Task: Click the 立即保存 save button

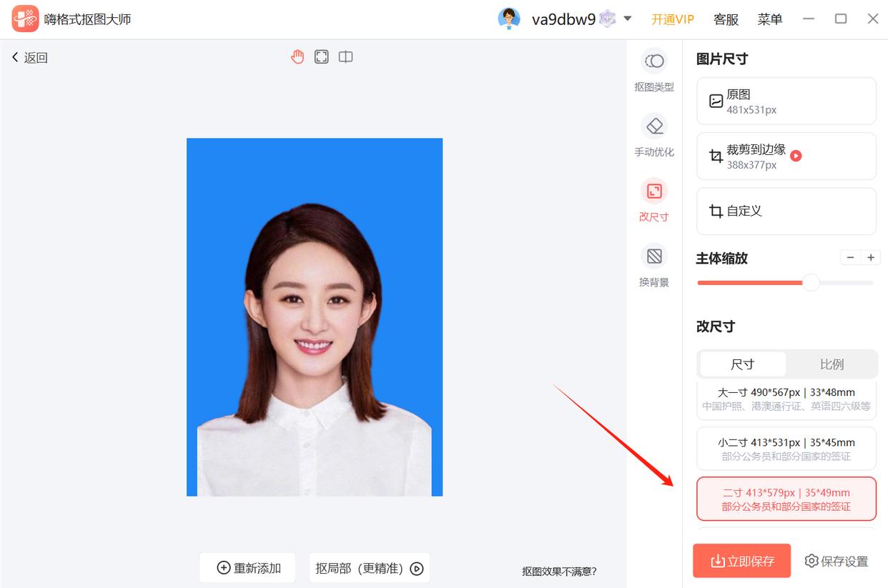Action: tap(741, 561)
